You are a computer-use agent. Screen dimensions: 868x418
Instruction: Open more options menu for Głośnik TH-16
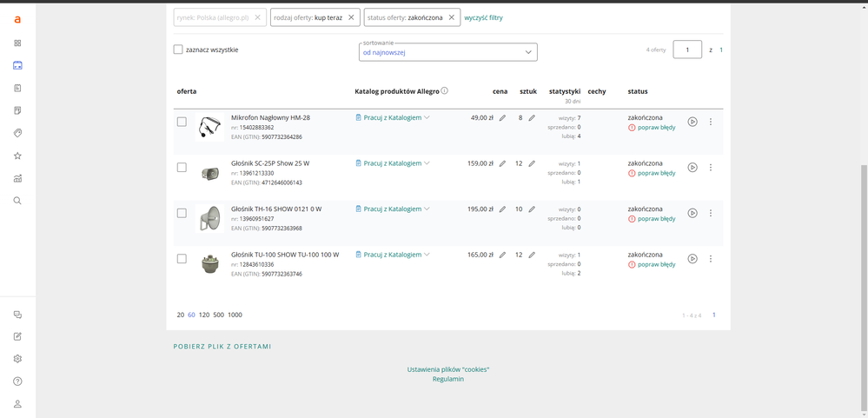[711, 213]
